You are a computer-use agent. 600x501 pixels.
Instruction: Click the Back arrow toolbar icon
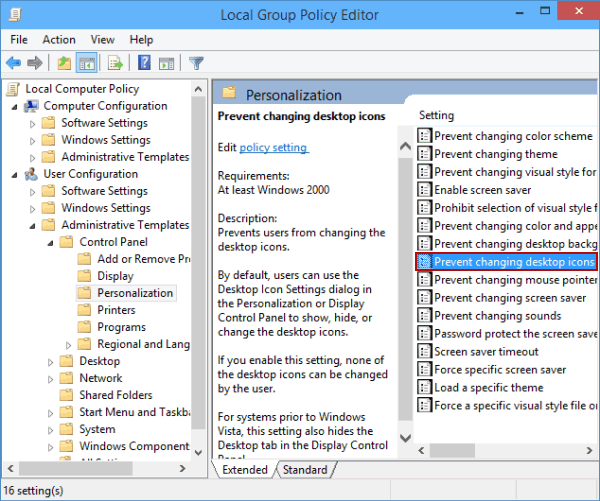(x=14, y=63)
